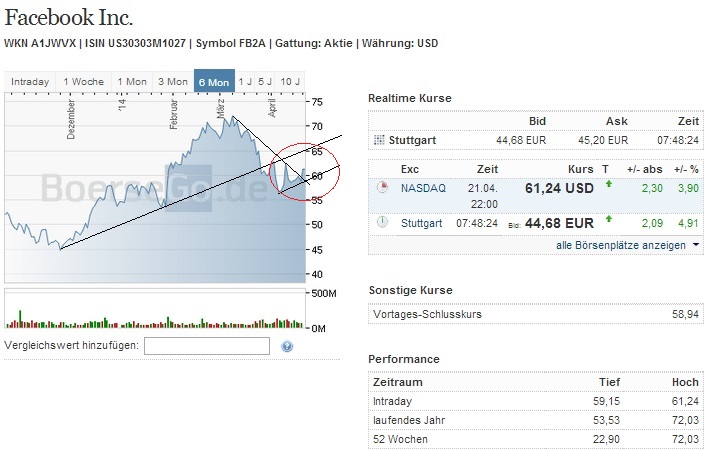This screenshot has width=706, height=449.
Task: Click the NASDAQ exchange link
Action: pyautogui.click(x=424, y=187)
